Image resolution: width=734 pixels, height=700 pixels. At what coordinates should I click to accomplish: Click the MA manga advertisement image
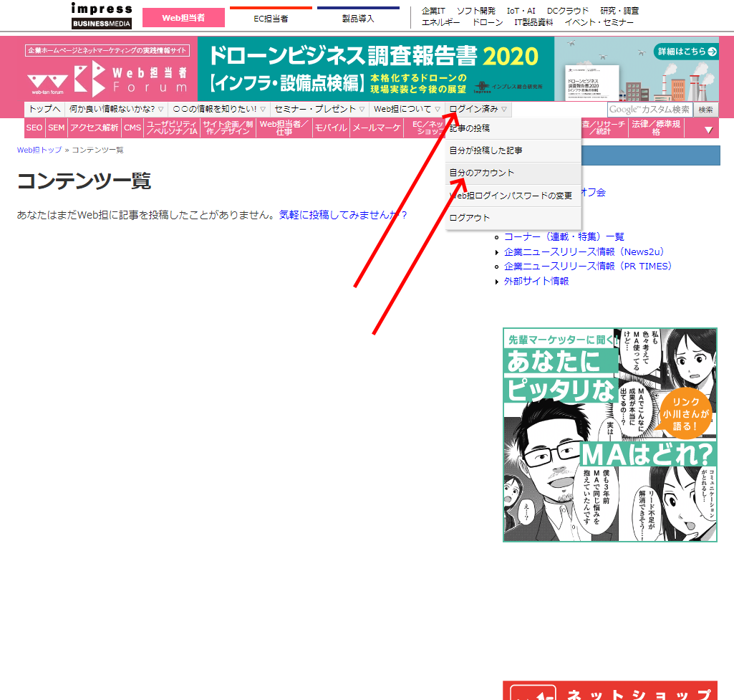[x=609, y=435]
